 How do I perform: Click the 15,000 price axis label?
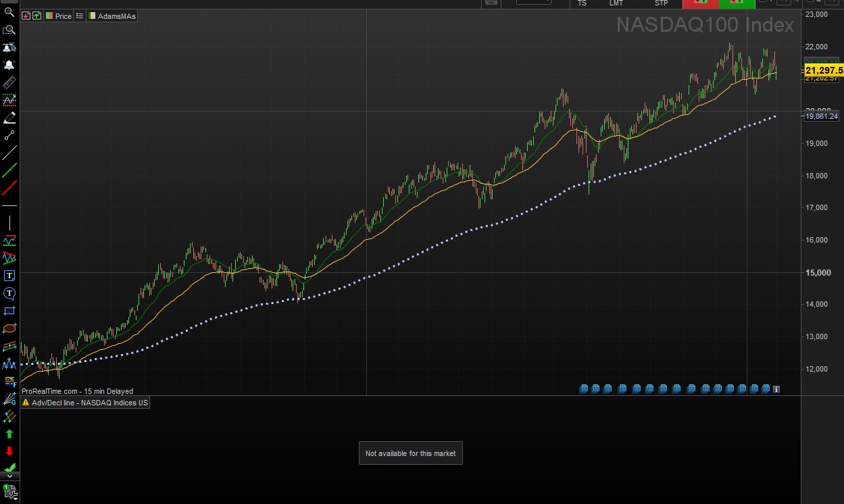pyautogui.click(x=818, y=272)
